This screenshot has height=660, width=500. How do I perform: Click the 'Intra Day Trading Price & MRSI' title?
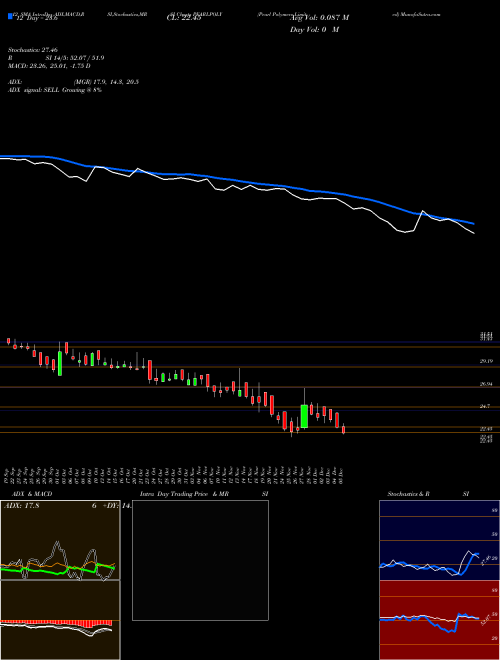(205, 494)
